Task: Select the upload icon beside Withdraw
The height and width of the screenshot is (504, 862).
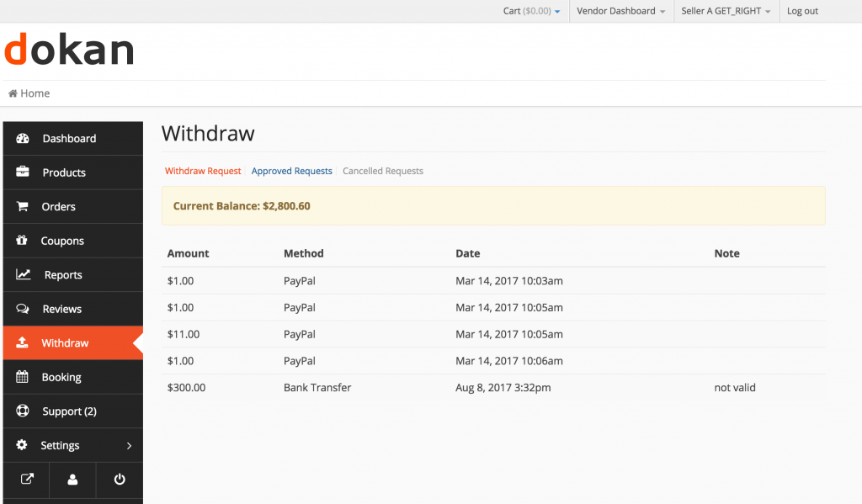Action: 23,342
